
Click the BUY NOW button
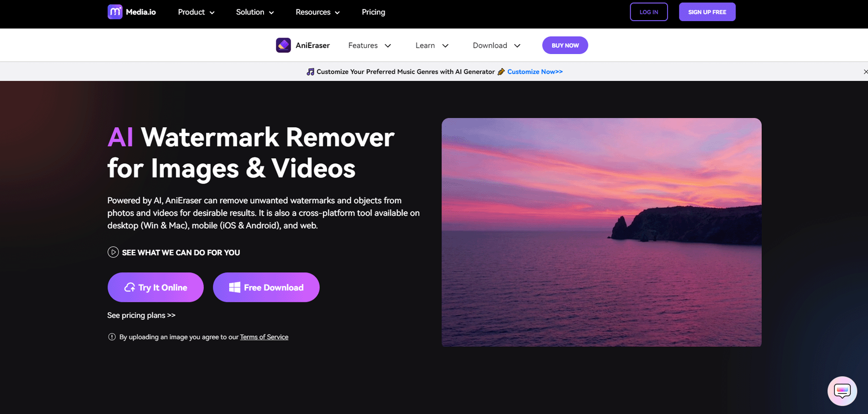click(565, 45)
